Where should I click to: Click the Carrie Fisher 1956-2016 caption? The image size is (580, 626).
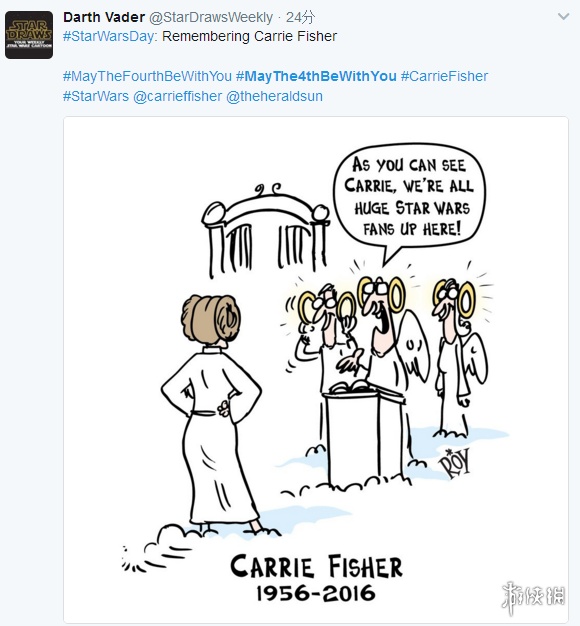(316, 579)
